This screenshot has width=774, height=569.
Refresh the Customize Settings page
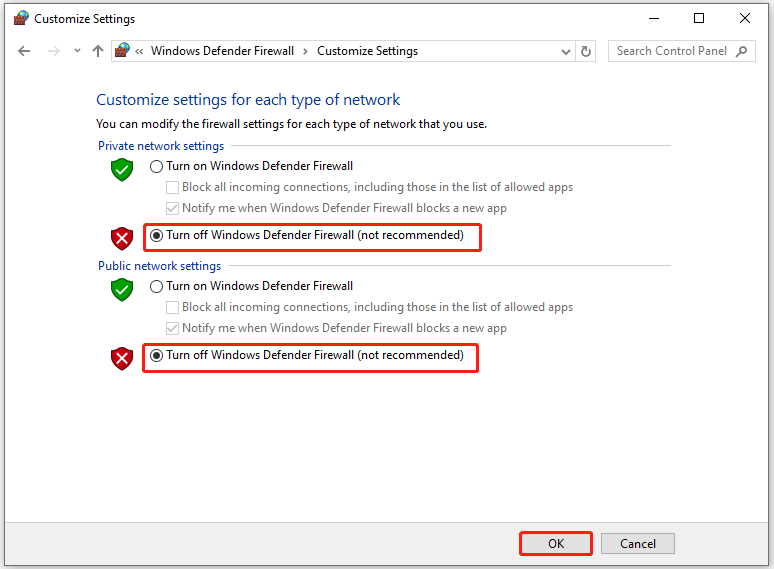585,51
